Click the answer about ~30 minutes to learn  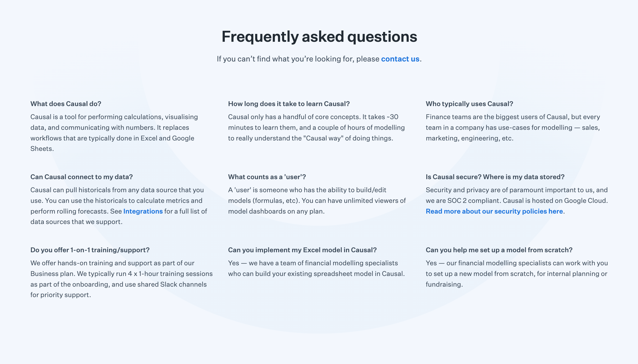coord(316,127)
